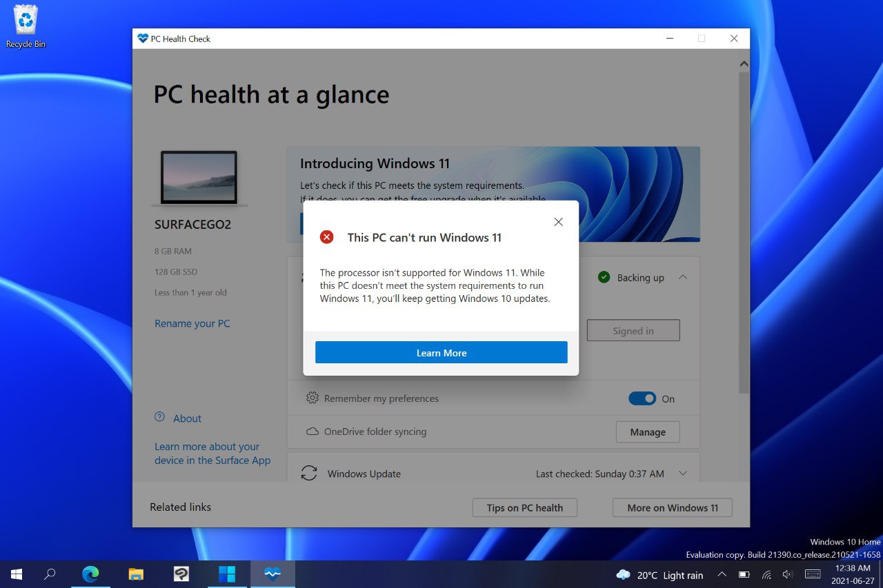This screenshot has width=883, height=588.
Task: Click the Introducing Windows 11 heading
Action: (x=375, y=163)
